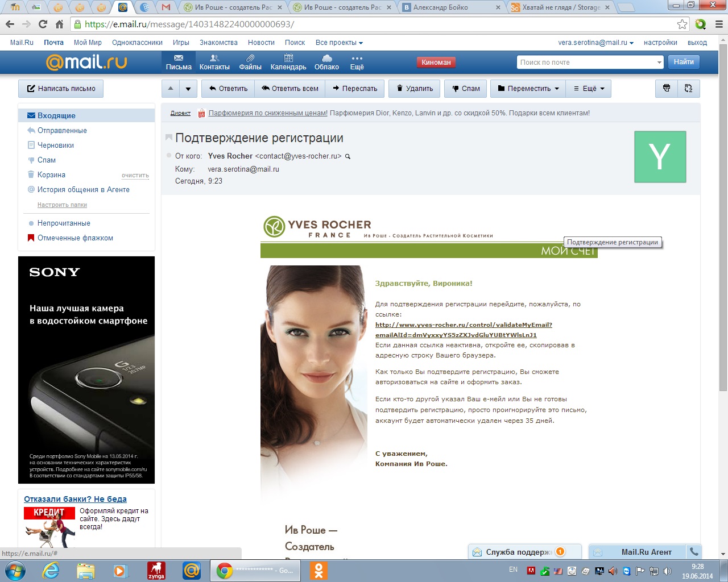Screen dimensions: 728x582
Task: Open Одноклассники in top menu
Action: click(137, 43)
